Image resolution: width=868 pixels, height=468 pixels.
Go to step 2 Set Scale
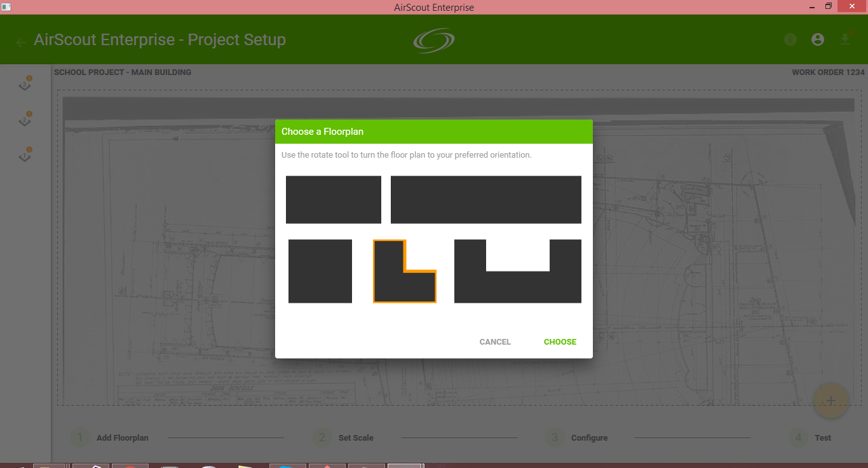tap(343, 437)
